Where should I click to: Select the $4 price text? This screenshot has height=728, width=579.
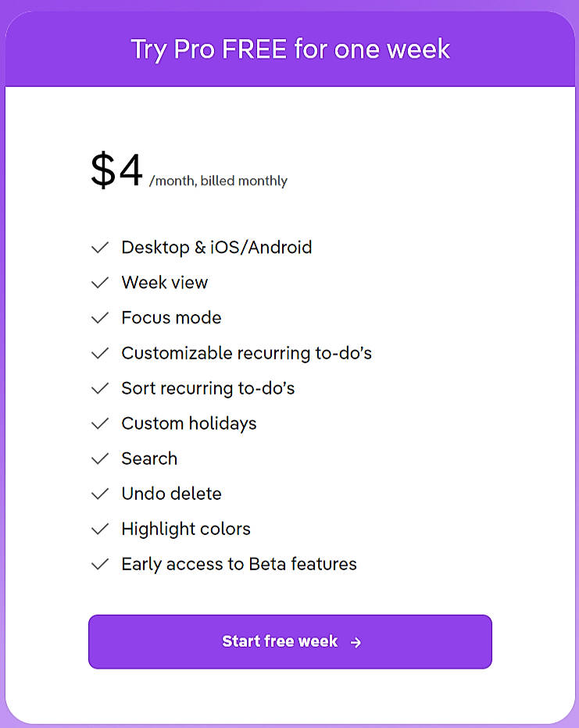pos(113,168)
